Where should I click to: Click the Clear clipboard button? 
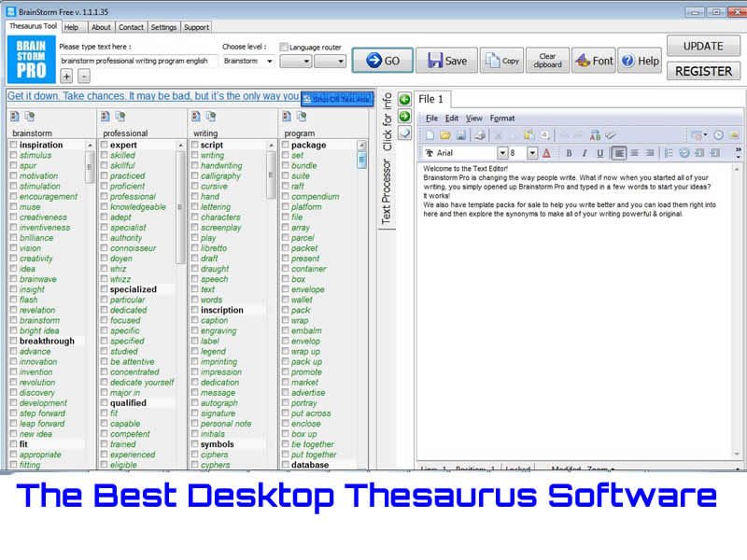(547, 61)
